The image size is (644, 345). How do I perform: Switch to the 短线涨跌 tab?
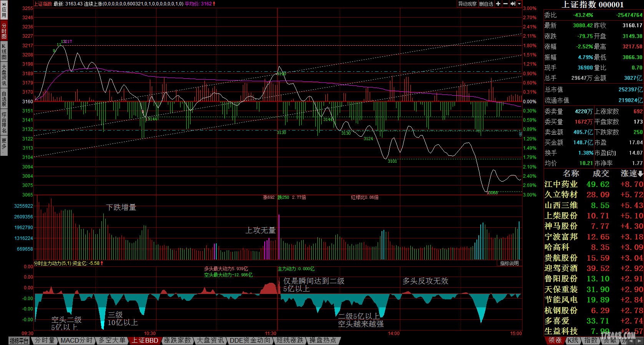pyautogui.click(x=290, y=340)
